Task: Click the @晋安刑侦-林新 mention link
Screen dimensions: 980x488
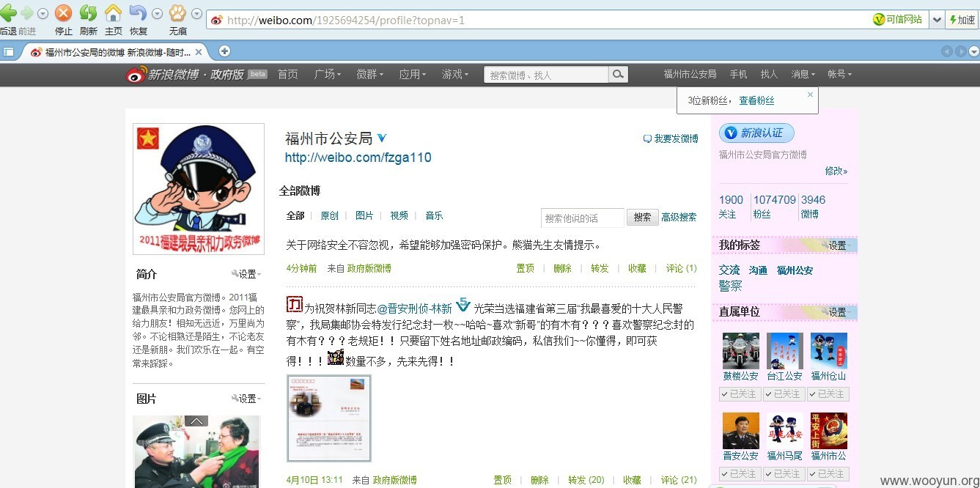Action: 414,309
